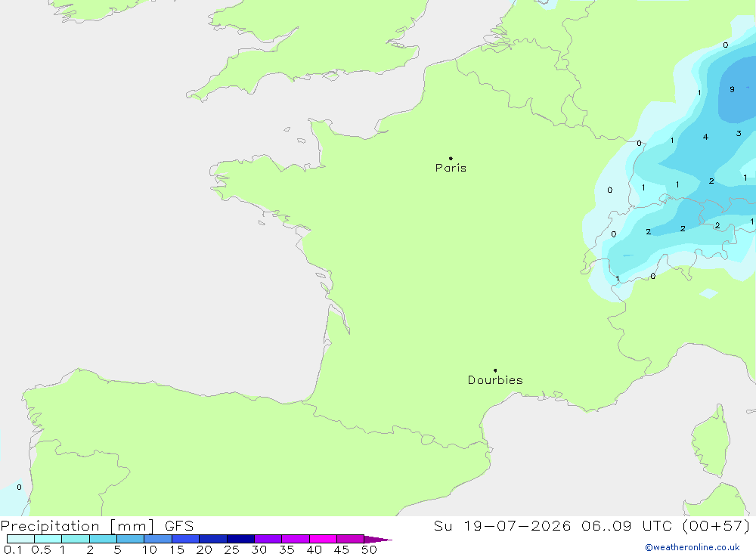Image resolution: width=756 pixels, height=554 pixels.
Task: Select the Dourbies location marker dot
Action: tap(495, 370)
